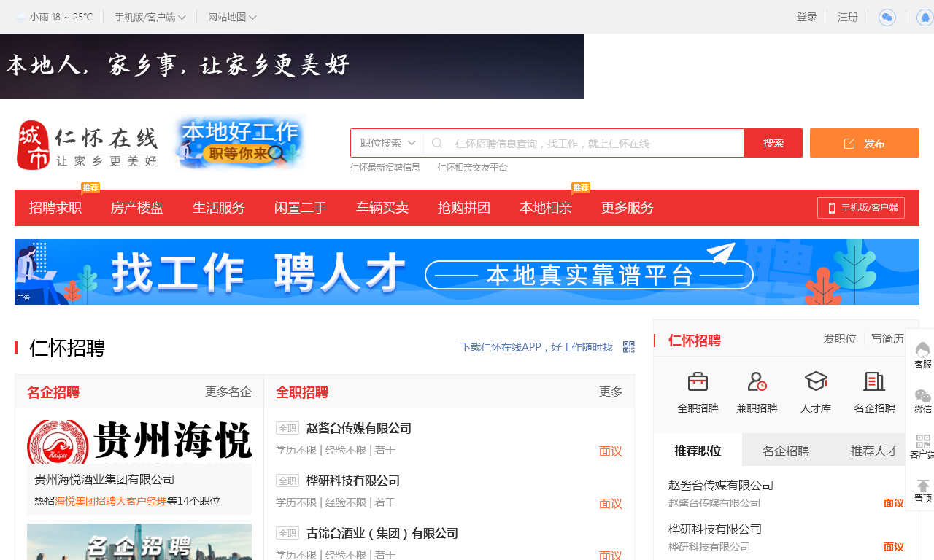Image resolution: width=934 pixels, height=560 pixels.
Task: Switch to the 推荐人才 tab
Action: [873, 451]
